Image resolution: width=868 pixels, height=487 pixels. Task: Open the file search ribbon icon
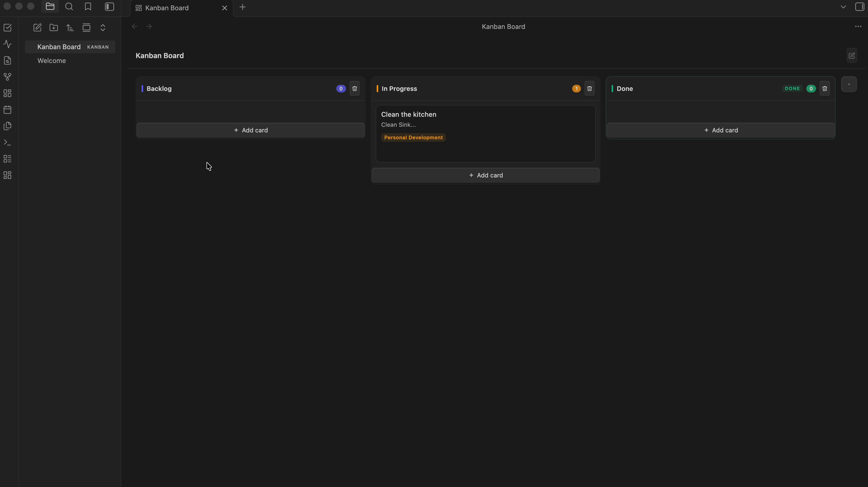[7, 60]
